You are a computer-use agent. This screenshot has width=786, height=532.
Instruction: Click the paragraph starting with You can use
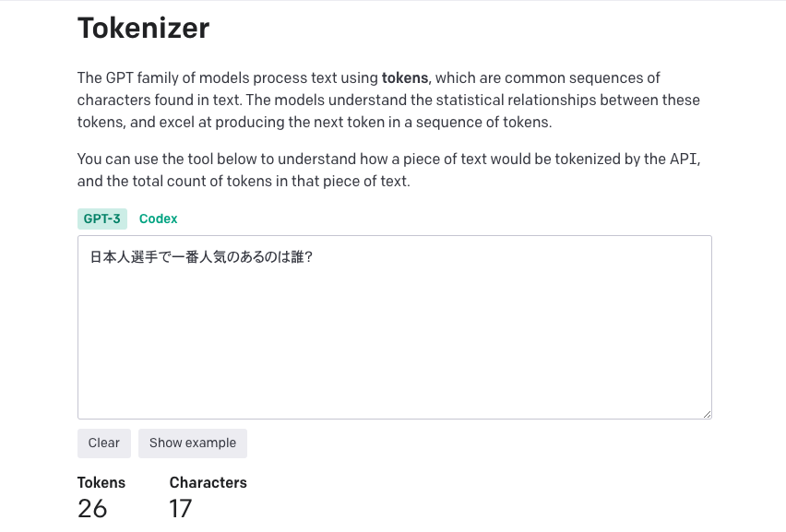[387, 170]
